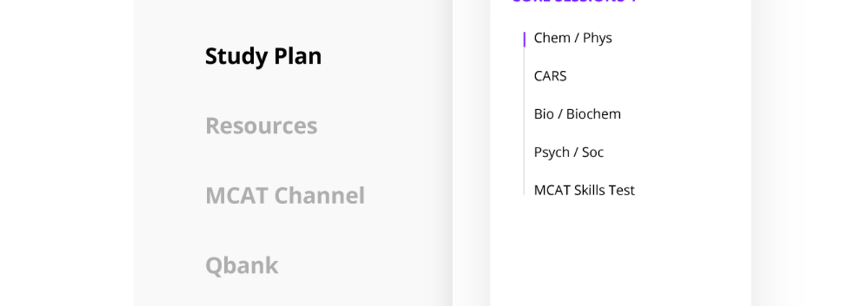Click the greyed-out Resources label
Viewport: 868px width, 306px height.
click(x=261, y=126)
